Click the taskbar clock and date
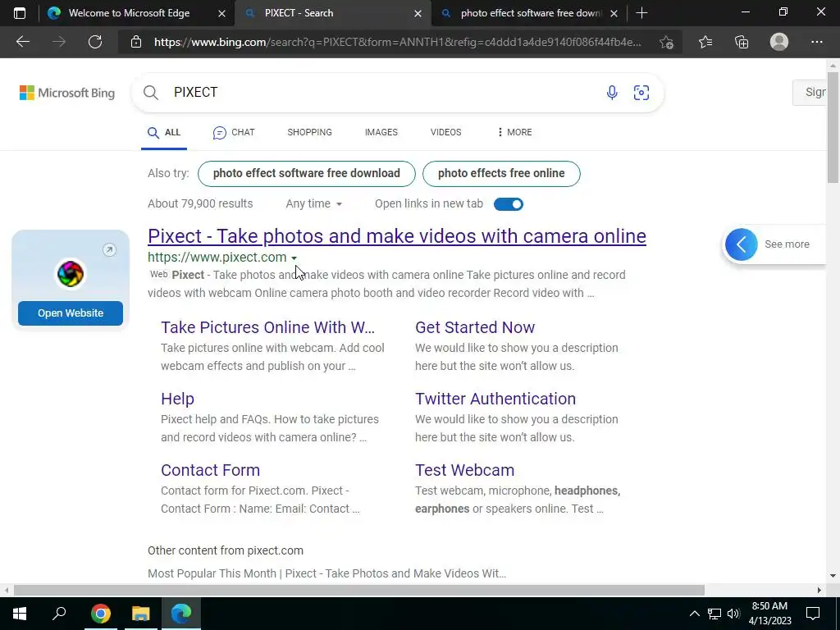Screen dimensions: 840x630 coord(769,614)
